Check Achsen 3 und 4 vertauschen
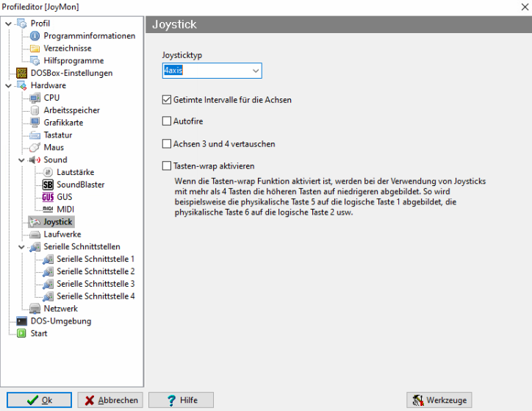 pyautogui.click(x=166, y=144)
